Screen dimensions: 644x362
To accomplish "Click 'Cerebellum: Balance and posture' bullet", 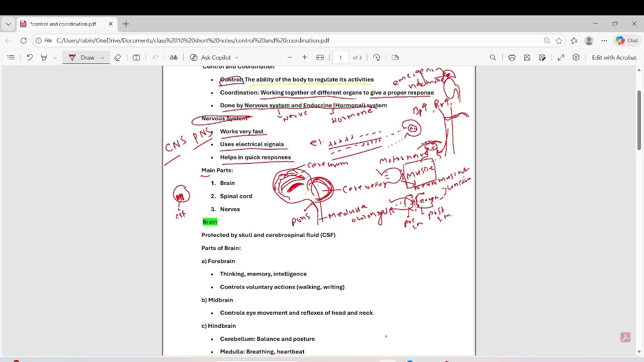I will (x=267, y=339).
